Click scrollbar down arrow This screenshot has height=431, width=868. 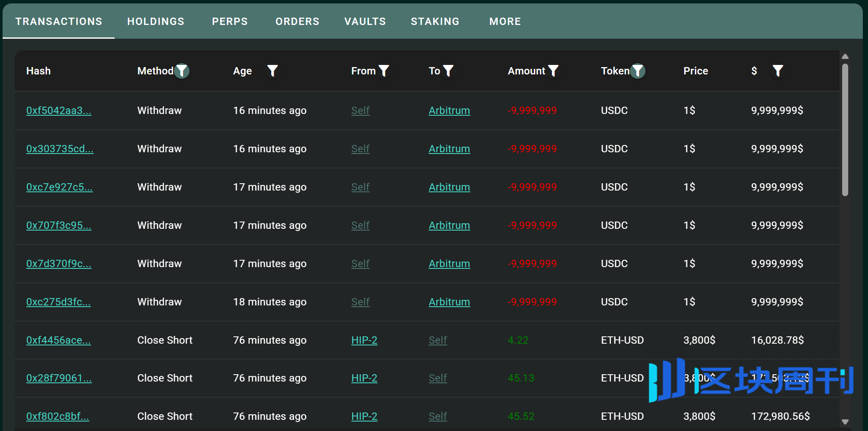coord(845,422)
